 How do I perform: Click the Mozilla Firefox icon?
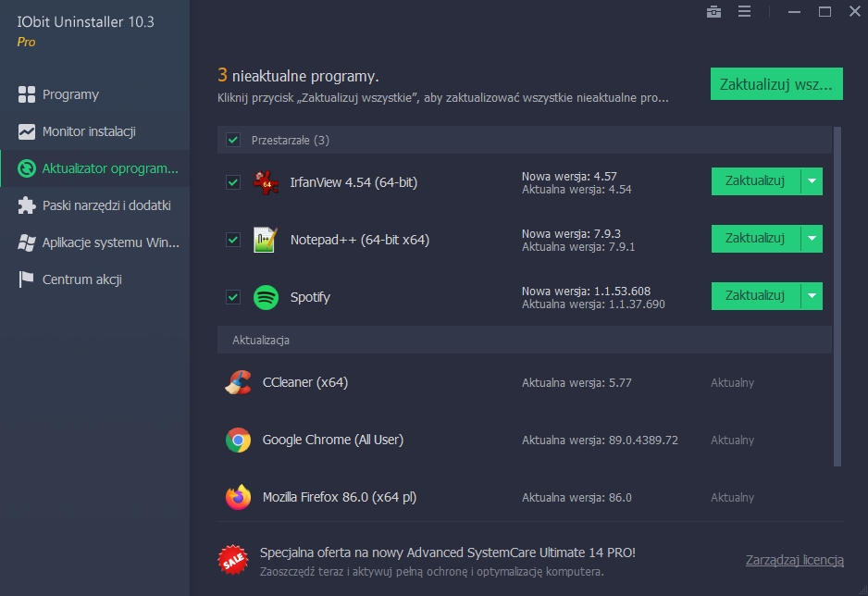coord(238,497)
